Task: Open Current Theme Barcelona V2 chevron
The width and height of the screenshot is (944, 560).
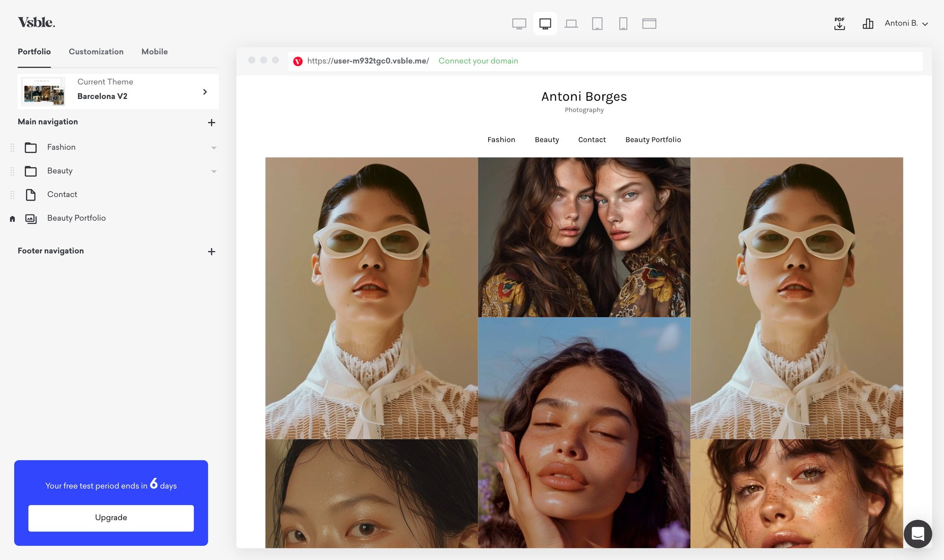Action: [205, 92]
